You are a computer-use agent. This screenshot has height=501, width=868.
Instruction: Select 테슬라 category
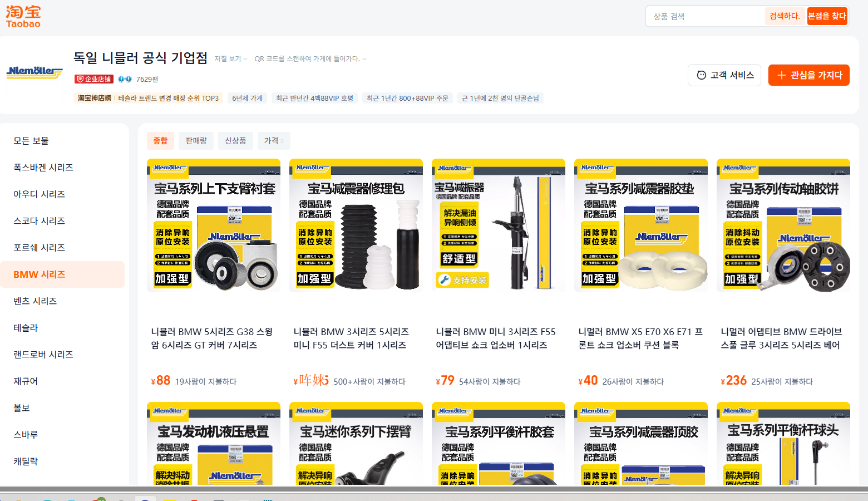tap(62, 328)
